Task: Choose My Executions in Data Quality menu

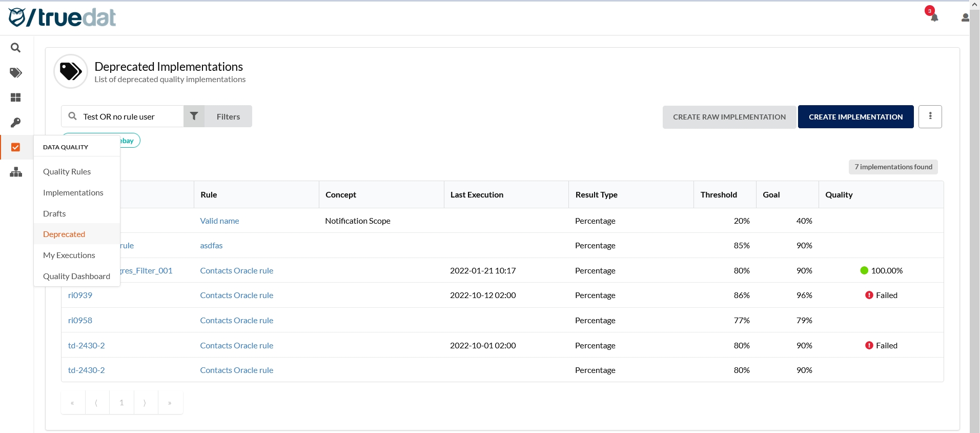Action: point(69,255)
